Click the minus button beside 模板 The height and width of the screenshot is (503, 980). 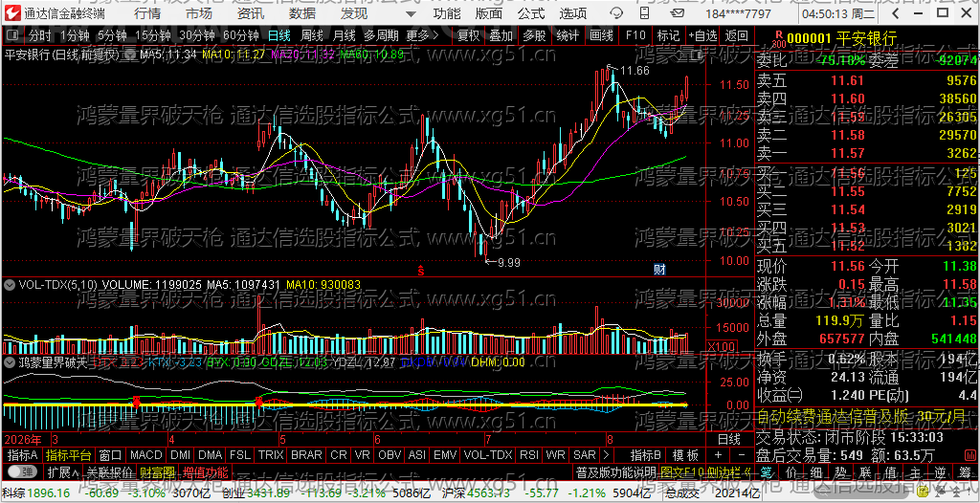[742, 455]
